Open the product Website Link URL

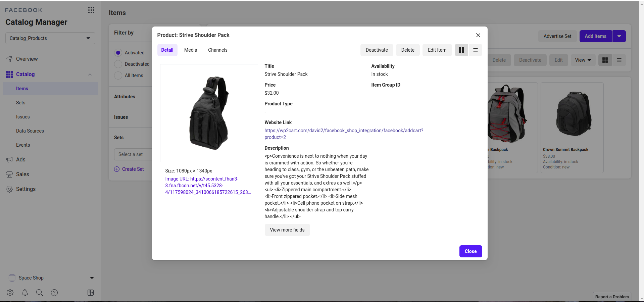tap(344, 131)
